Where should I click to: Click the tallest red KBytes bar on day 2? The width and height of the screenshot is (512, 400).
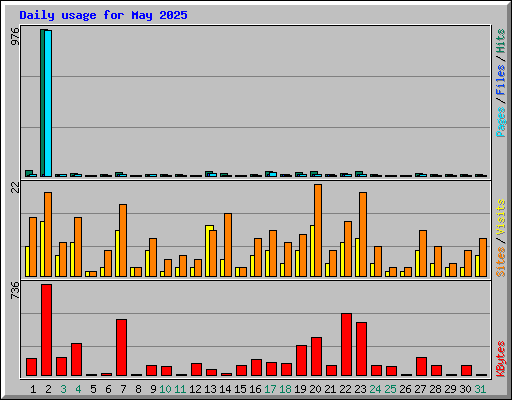(x=46, y=330)
